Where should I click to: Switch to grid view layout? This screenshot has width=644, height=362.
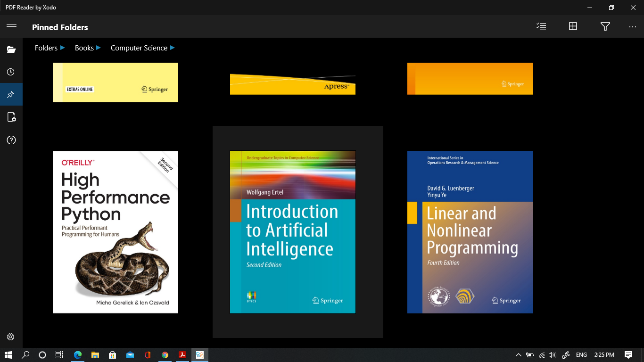pyautogui.click(x=573, y=26)
